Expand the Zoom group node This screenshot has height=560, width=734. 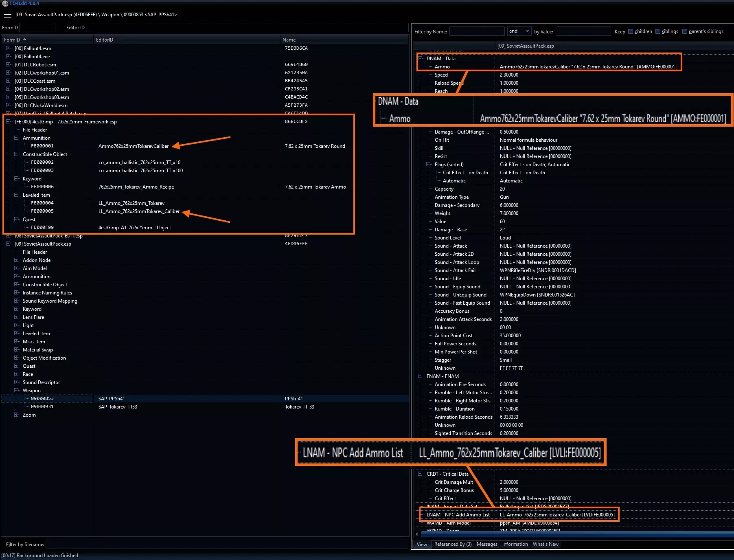[16, 415]
